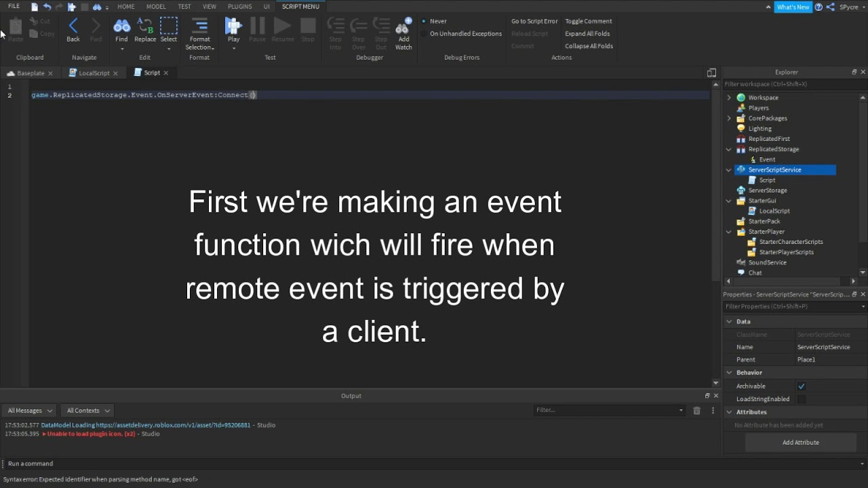This screenshot has width=868, height=488.
Task: Open the Output panel three-dot menu
Action: (x=713, y=410)
